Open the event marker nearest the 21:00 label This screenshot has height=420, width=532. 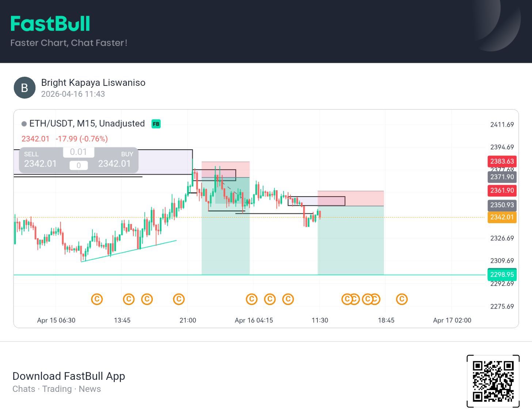pos(179,299)
